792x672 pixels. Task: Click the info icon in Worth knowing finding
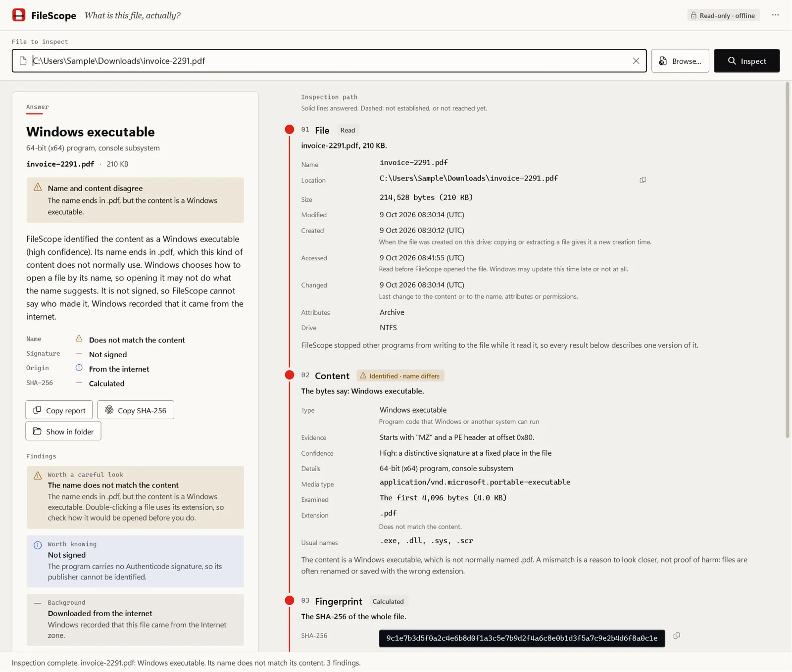pyautogui.click(x=38, y=545)
